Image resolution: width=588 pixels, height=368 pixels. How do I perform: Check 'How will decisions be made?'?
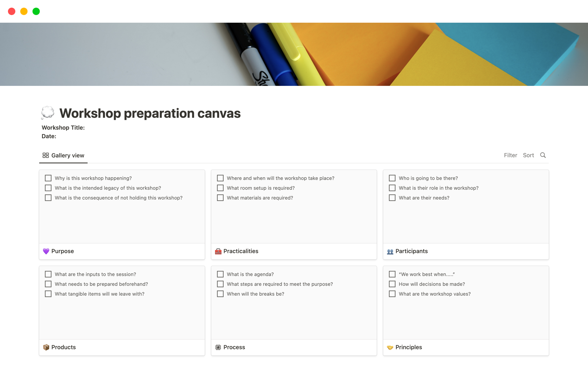pos(392,284)
